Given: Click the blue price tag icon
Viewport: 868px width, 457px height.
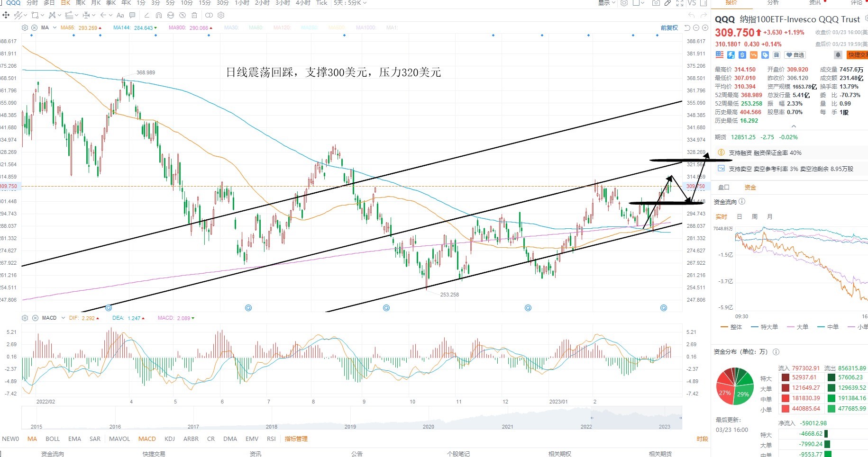Looking at the screenshot, I should pos(765,55).
